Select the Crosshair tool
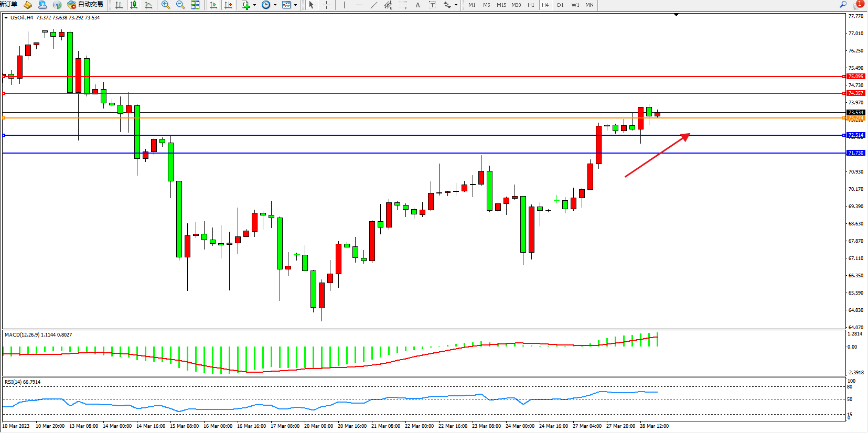Screen dimensions: 868x433 pyautogui.click(x=326, y=5)
